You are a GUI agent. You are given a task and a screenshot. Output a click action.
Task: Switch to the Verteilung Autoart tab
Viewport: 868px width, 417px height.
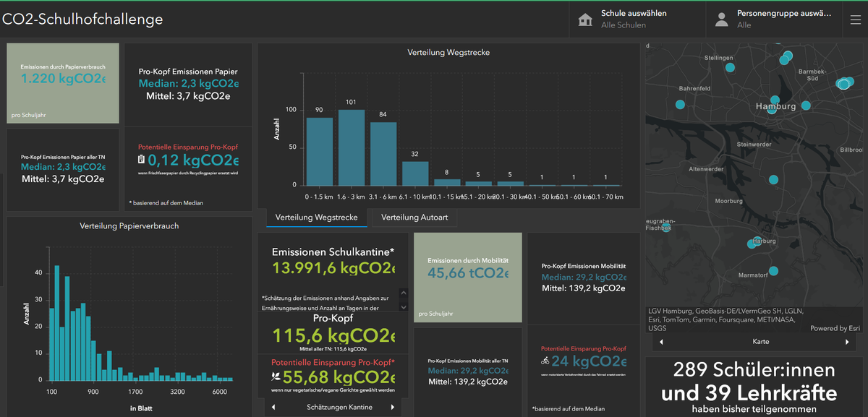(414, 218)
